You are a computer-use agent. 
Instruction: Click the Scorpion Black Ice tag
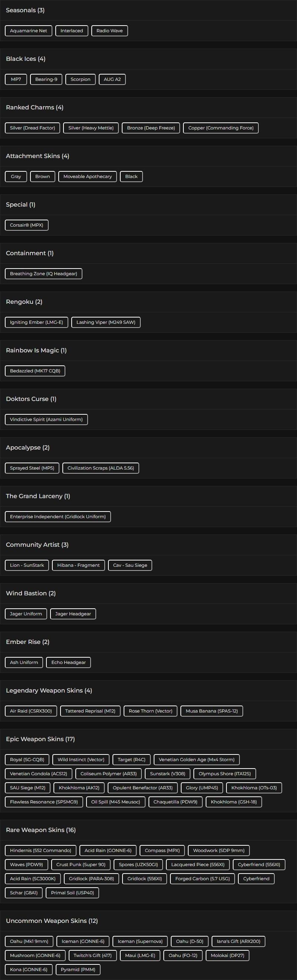pyautogui.click(x=80, y=79)
